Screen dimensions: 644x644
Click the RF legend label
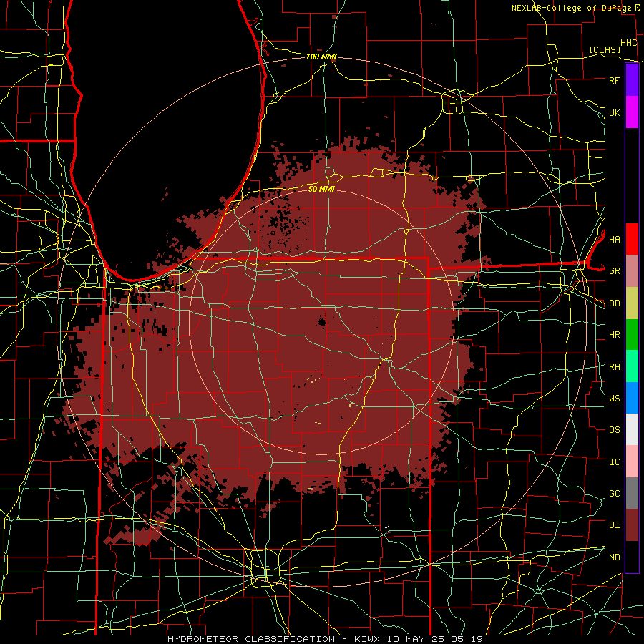(614, 80)
